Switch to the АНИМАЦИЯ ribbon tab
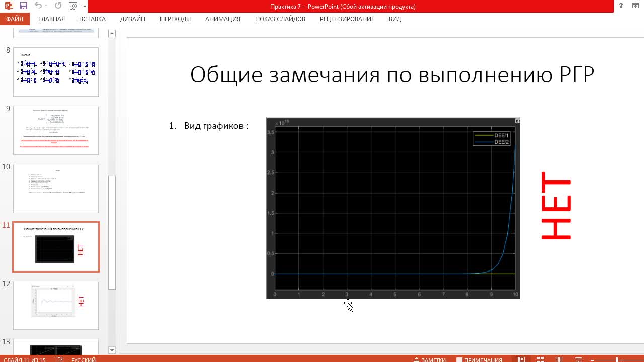The height and width of the screenshot is (362, 644). pos(223,19)
